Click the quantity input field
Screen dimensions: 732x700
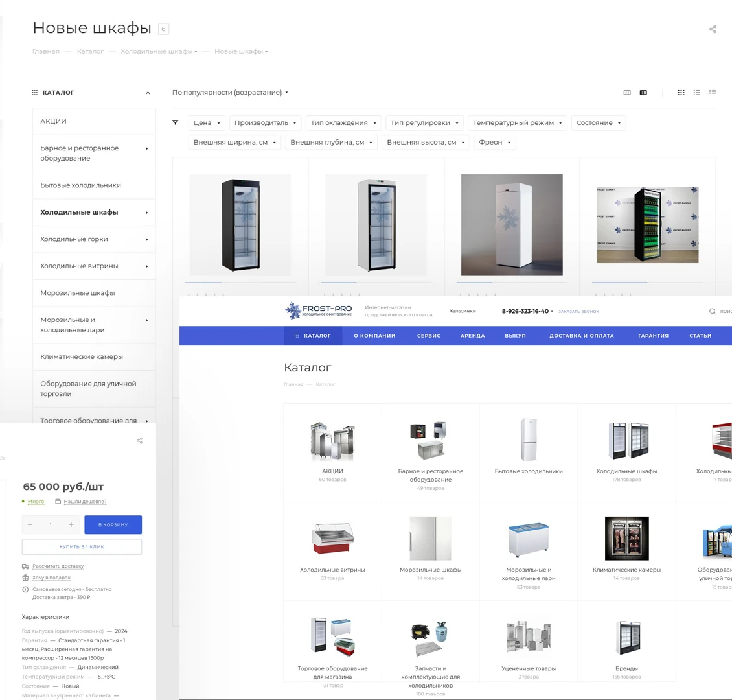(51, 525)
